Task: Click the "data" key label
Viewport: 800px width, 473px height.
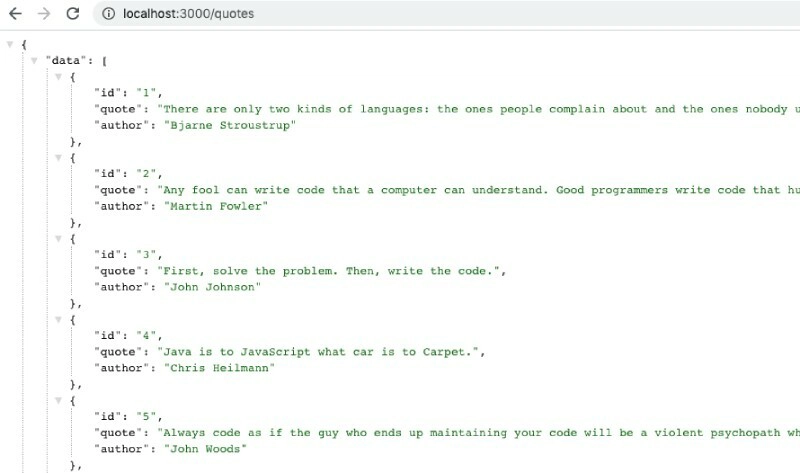Action: click(64, 61)
